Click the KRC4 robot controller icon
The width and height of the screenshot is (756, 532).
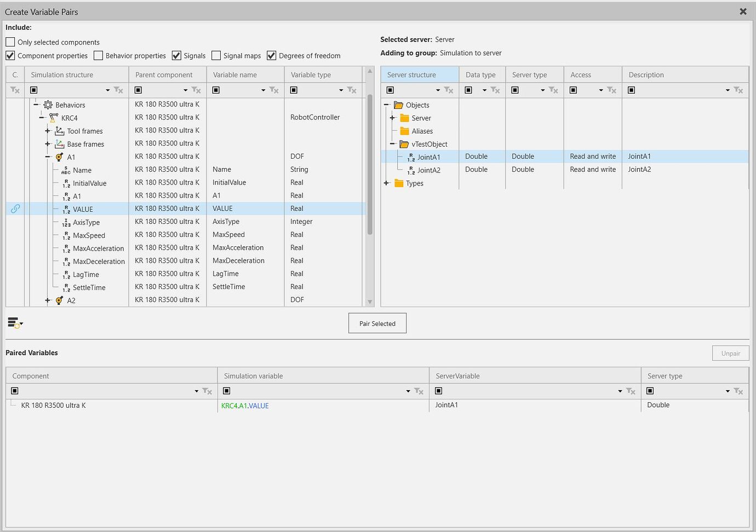54,118
